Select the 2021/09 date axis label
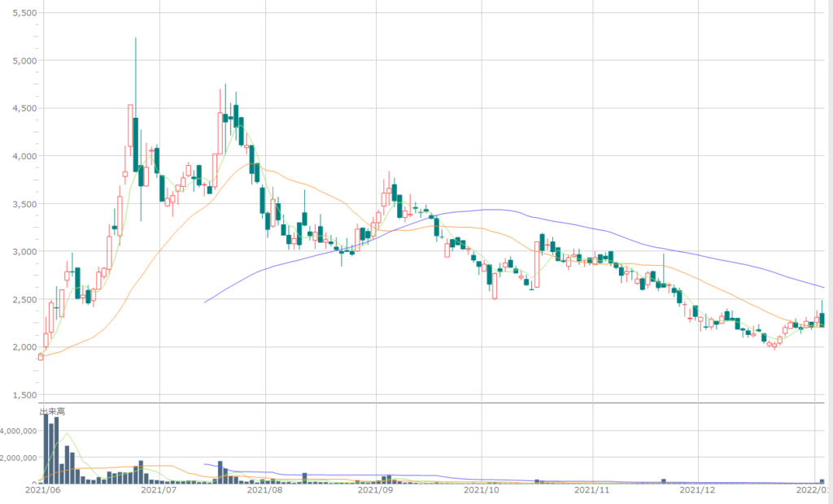 tap(376, 489)
